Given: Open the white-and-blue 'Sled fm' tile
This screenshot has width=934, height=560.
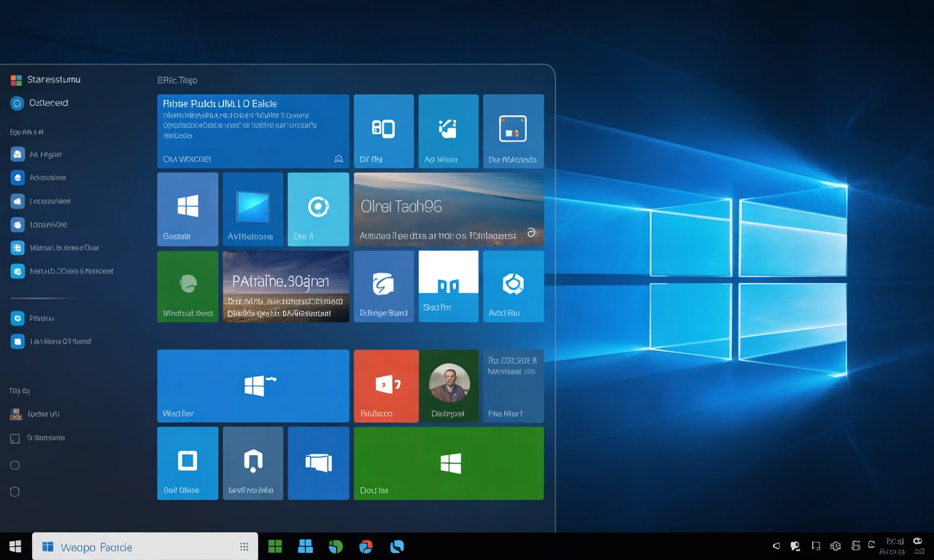Looking at the screenshot, I should tap(448, 287).
